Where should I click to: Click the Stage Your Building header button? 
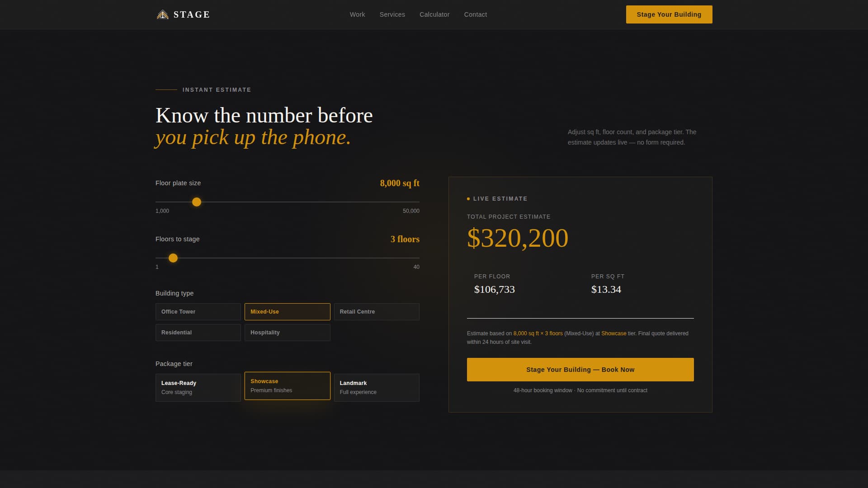[669, 14]
